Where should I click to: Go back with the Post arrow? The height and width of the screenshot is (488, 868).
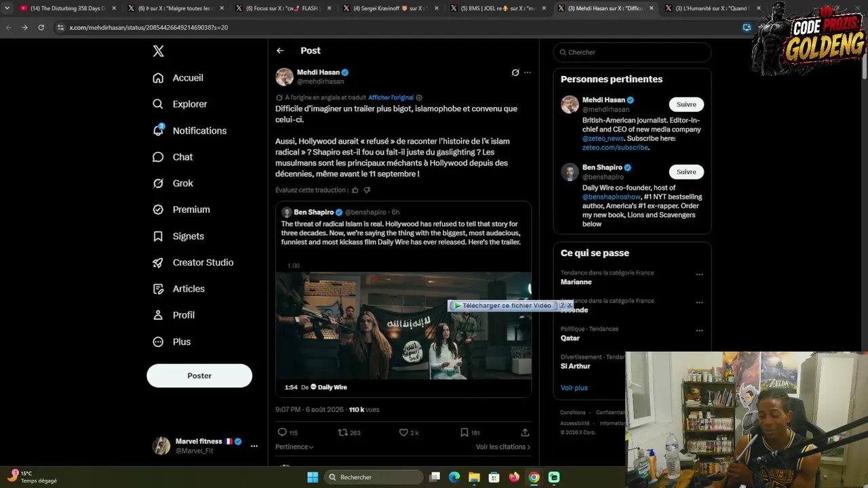[x=280, y=51]
